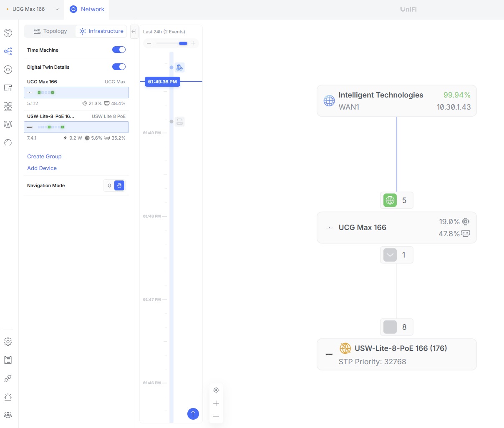Screen dimensions: 504x428
Task: Open the Network application tab
Action: [x=87, y=9]
